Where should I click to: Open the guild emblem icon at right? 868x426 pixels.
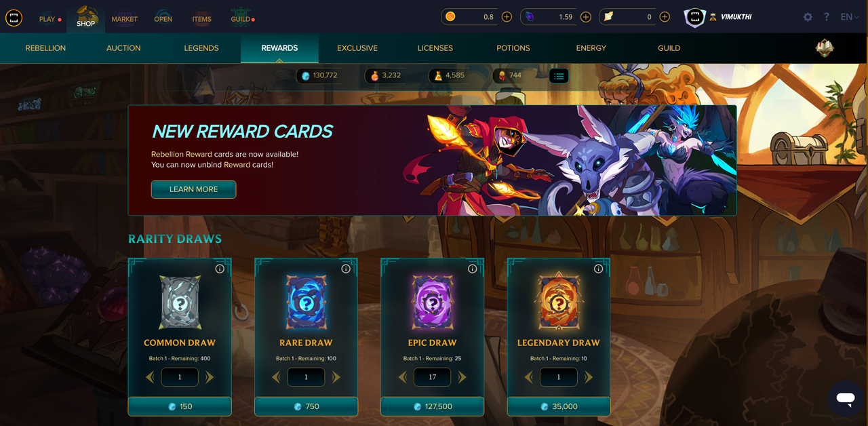[825, 48]
